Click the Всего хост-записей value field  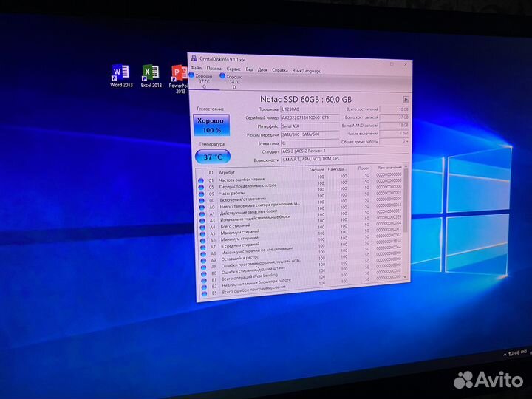(x=395, y=117)
